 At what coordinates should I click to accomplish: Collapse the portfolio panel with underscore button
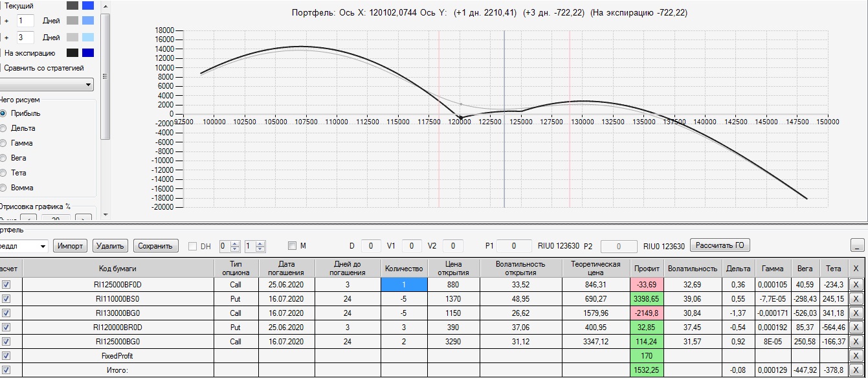(x=857, y=246)
